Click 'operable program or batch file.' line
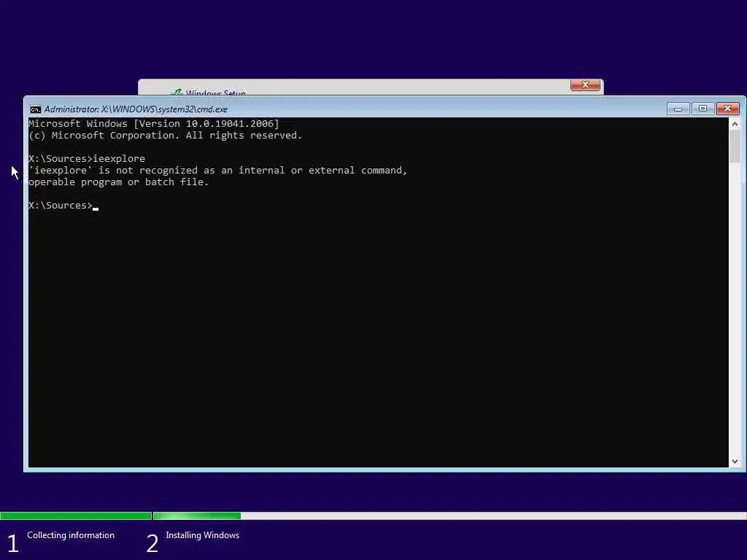This screenshot has height=560, width=747. coord(119,182)
